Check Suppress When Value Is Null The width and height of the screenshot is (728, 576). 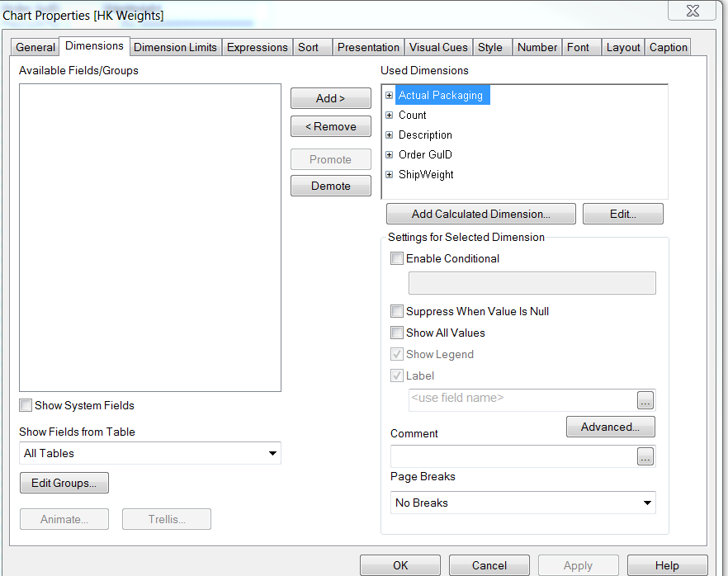[396, 311]
